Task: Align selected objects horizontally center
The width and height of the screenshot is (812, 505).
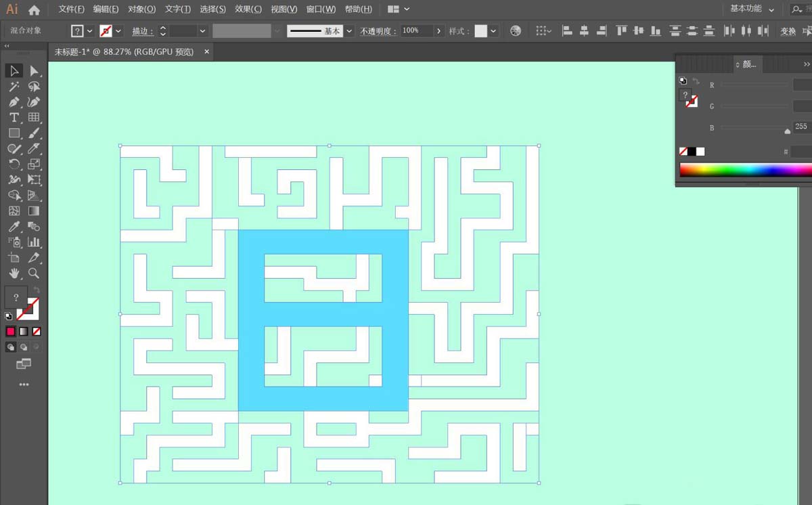Action: [x=583, y=30]
